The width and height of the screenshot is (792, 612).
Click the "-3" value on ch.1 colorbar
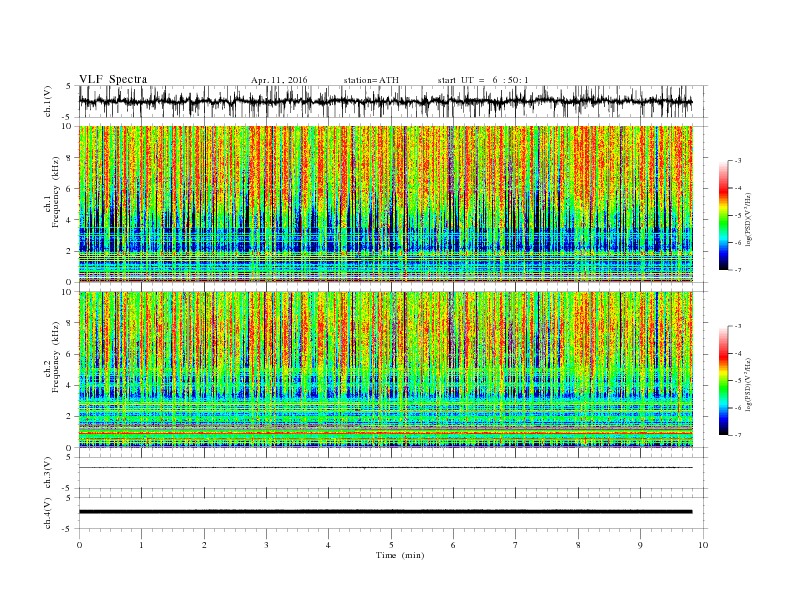pyautogui.click(x=738, y=161)
